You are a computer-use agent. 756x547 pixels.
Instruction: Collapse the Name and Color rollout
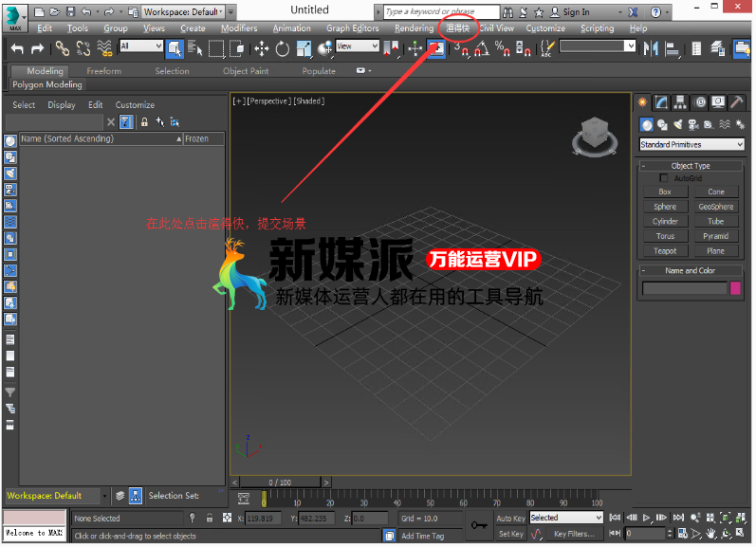(x=691, y=271)
